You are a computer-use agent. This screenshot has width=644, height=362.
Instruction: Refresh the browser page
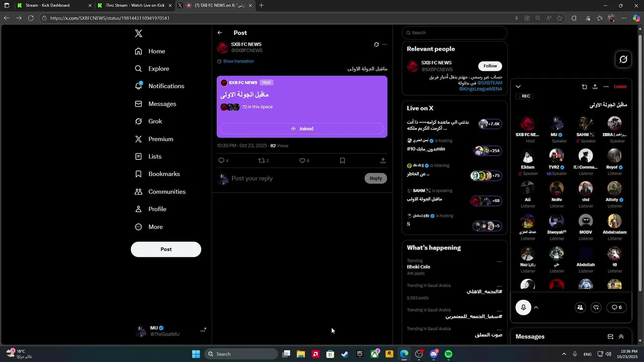coord(31,18)
